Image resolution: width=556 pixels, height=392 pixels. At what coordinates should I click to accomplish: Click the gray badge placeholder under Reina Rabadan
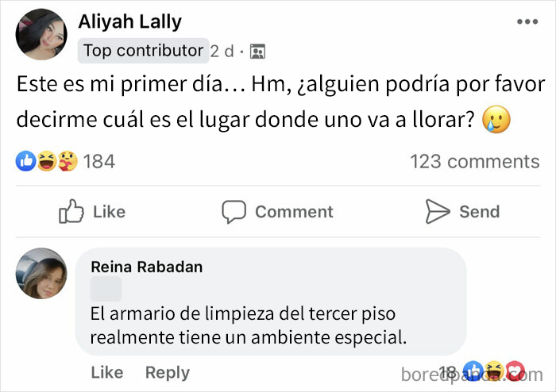point(106,290)
